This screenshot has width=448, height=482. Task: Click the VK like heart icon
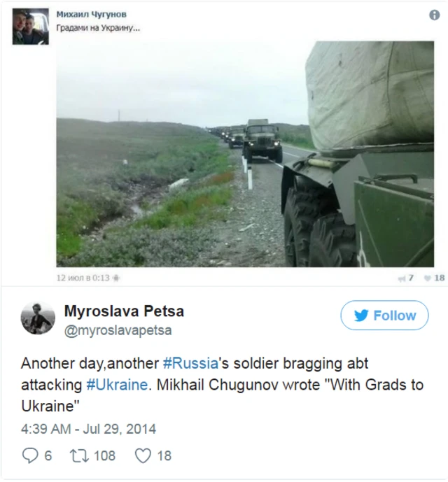point(428,278)
